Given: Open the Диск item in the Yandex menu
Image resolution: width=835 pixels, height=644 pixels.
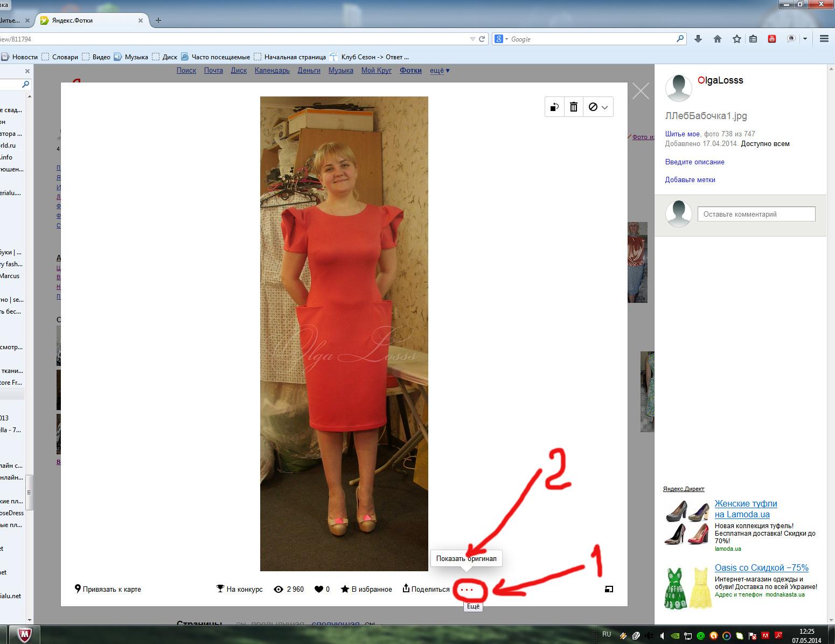Looking at the screenshot, I should [239, 70].
